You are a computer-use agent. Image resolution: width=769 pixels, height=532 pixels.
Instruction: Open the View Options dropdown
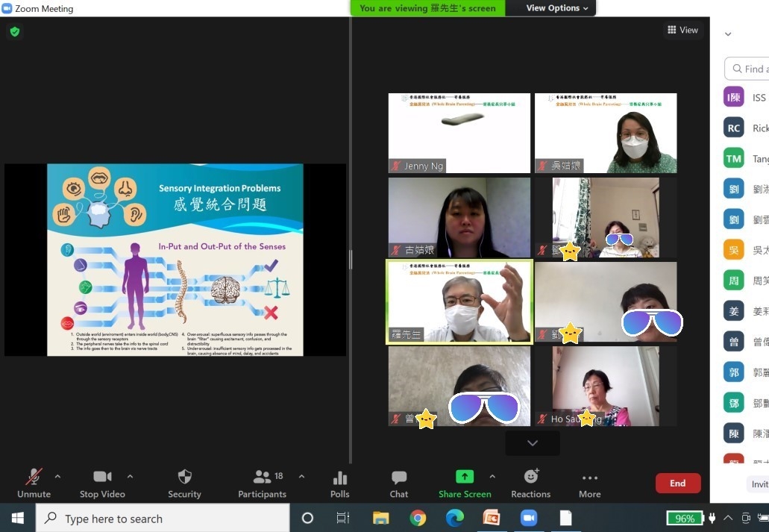(556, 8)
